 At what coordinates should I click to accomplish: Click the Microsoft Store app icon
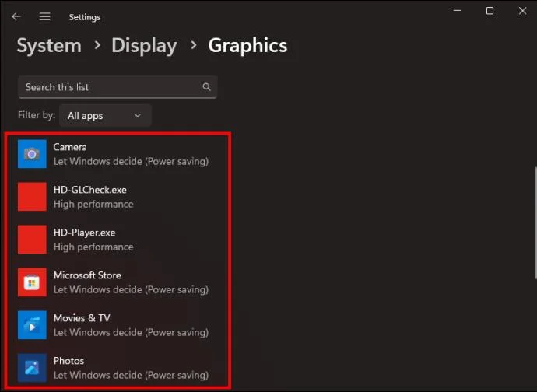click(x=32, y=282)
